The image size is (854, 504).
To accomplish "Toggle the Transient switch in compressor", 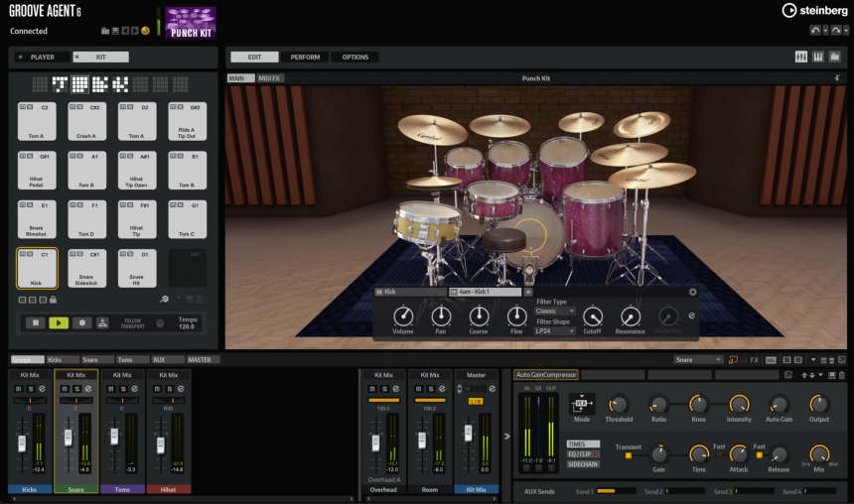I will [628, 455].
